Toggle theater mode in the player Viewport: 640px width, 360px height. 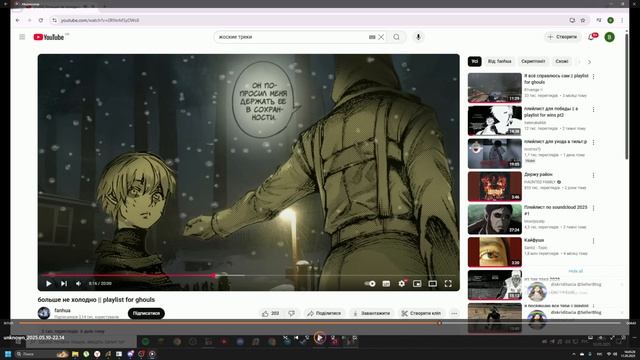click(x=433, y=283)
